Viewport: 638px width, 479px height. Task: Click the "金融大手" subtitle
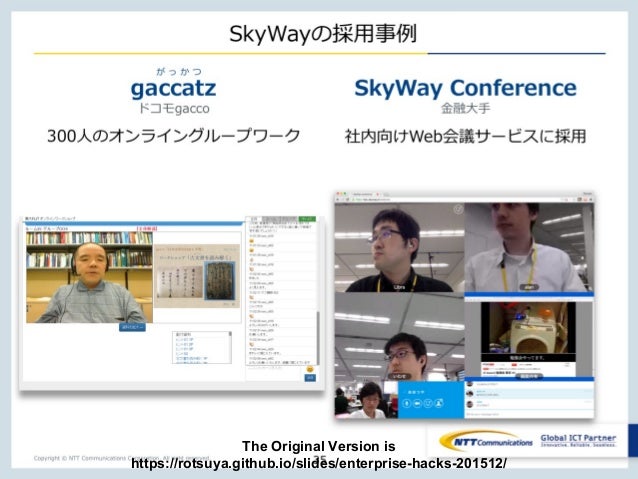pos(465,108)
